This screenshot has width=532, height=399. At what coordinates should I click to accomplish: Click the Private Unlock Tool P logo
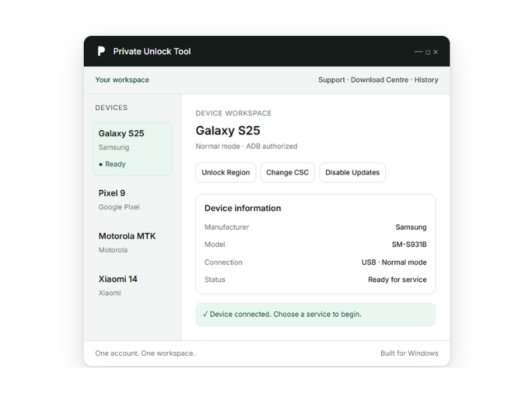(101, 51)
